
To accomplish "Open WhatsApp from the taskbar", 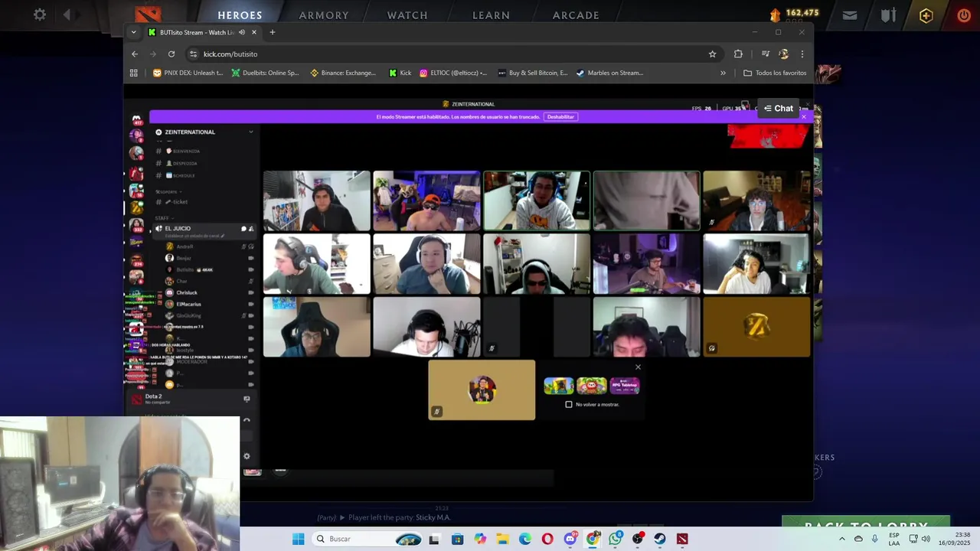I will tap(615, 539).
